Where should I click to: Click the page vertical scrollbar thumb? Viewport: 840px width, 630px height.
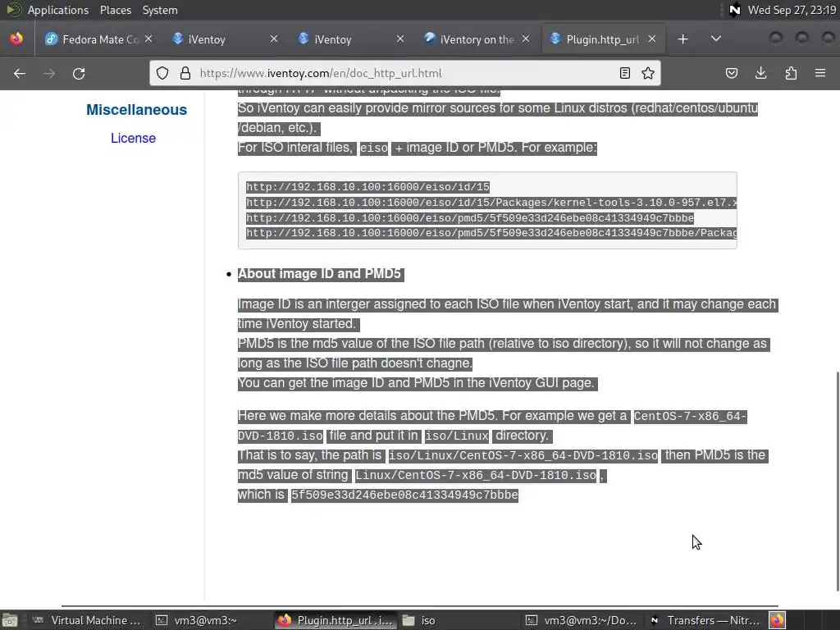(837, 481)
